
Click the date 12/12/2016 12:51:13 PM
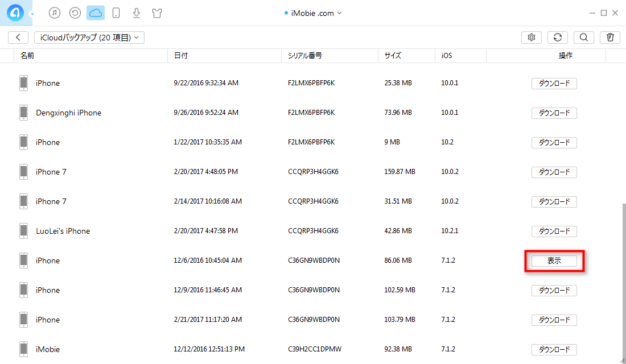(209, 349)
